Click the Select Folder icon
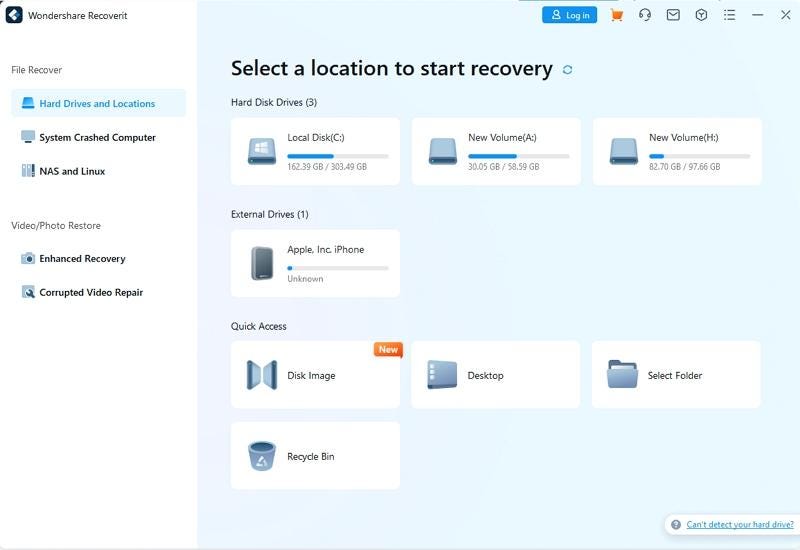The width and height of the screenshot is (800, 550). (x=622, y=374)
